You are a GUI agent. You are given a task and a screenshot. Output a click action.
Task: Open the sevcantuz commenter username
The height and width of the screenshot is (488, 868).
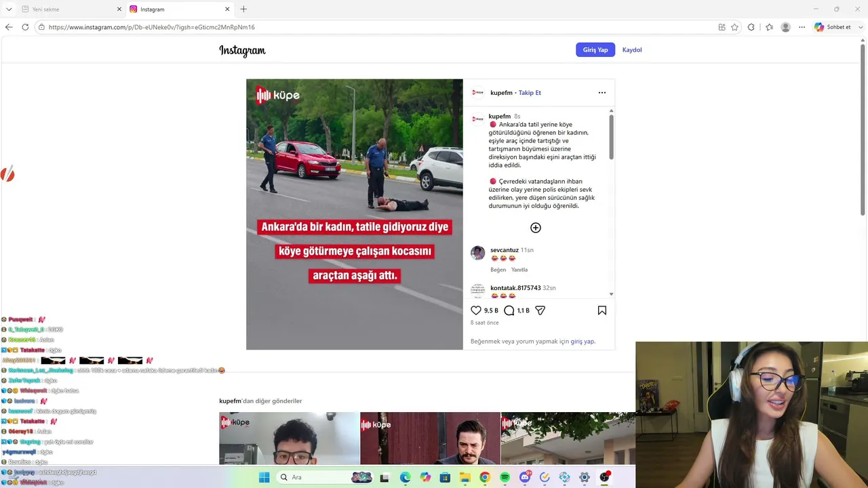(505, 250)
